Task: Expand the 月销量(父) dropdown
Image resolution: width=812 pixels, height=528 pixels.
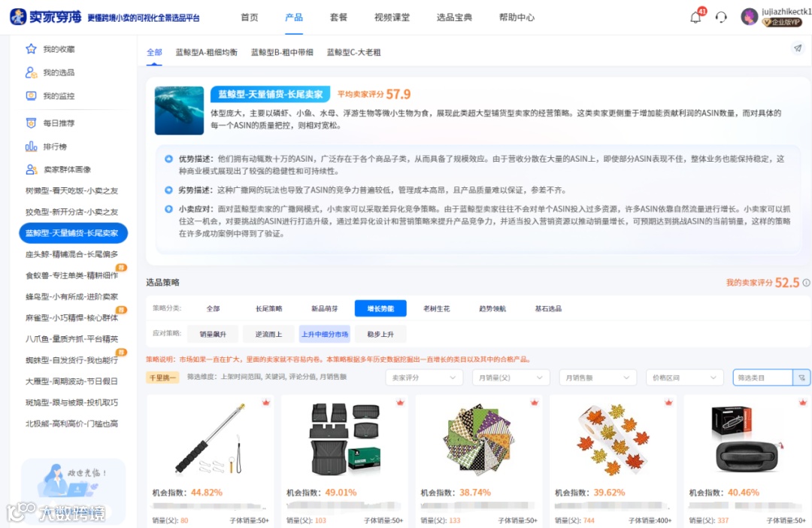Action: click(511, 377)
